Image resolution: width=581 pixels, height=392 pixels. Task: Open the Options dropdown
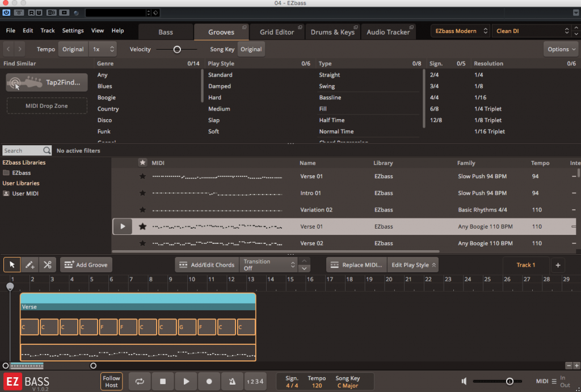[x=561, y=49]
